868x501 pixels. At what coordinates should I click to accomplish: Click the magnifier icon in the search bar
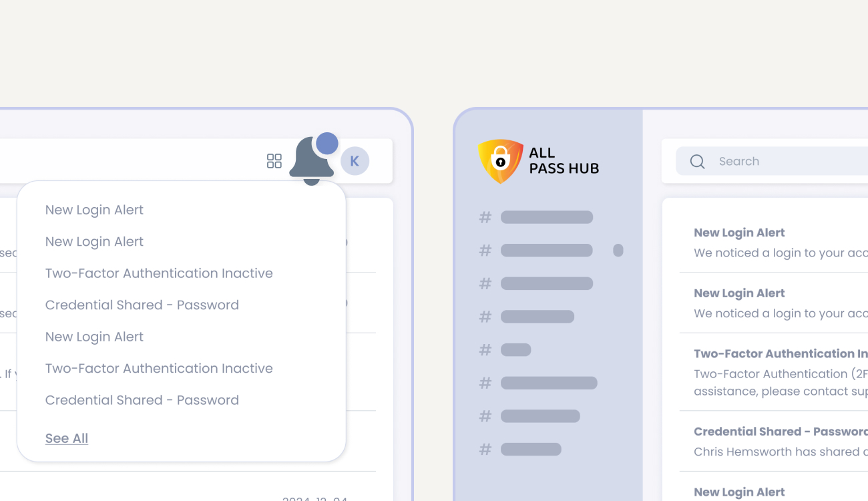coord(697,162)
